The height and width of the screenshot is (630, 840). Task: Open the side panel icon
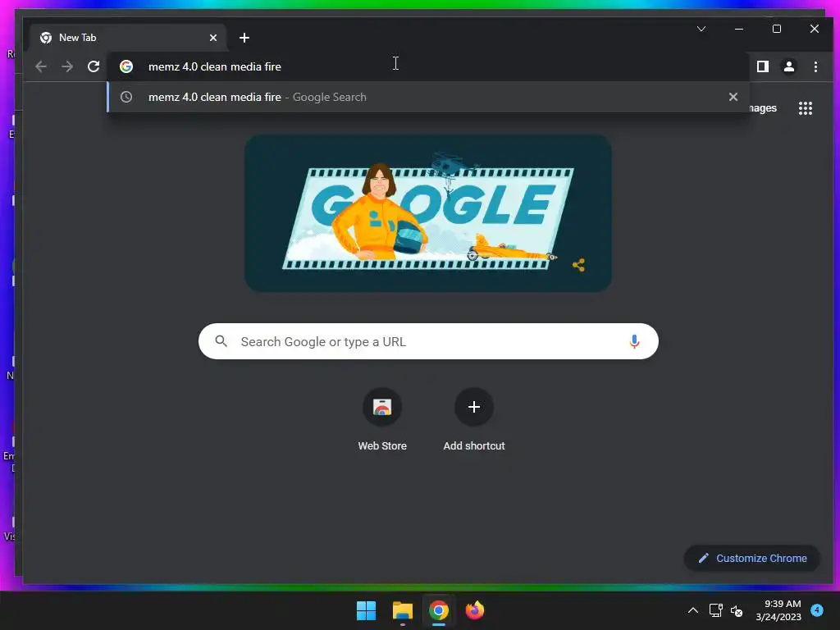pyautogui.click(x=762, y=66)
